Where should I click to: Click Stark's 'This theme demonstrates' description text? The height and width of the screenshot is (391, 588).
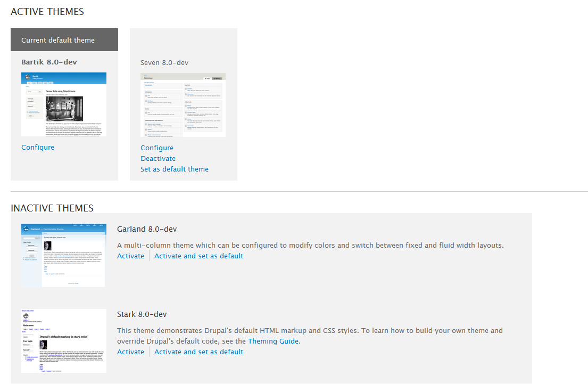(x=310, y=336)
